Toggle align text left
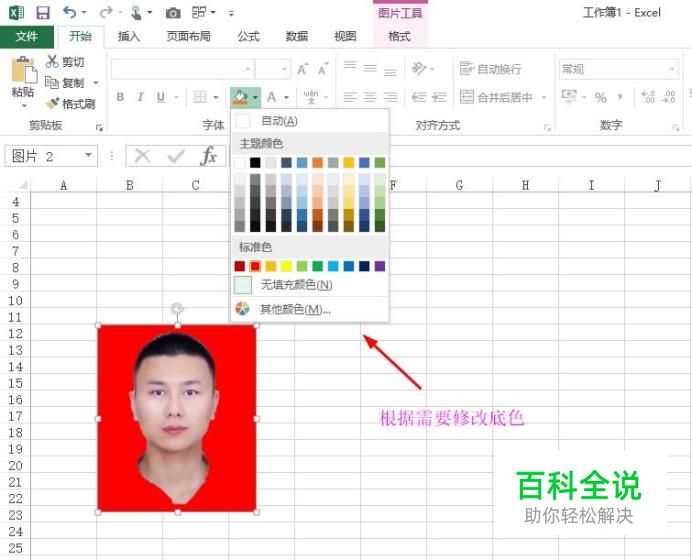 click(350, 97)
